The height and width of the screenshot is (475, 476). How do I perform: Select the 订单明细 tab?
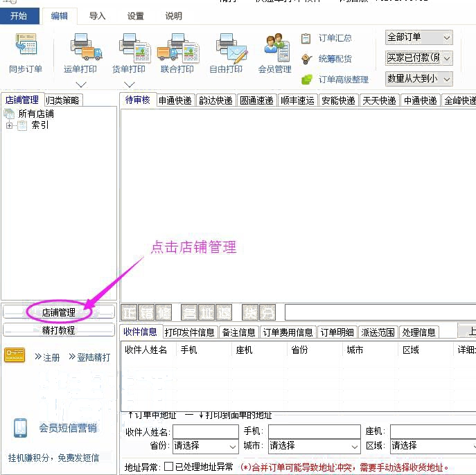click(337, 332)
